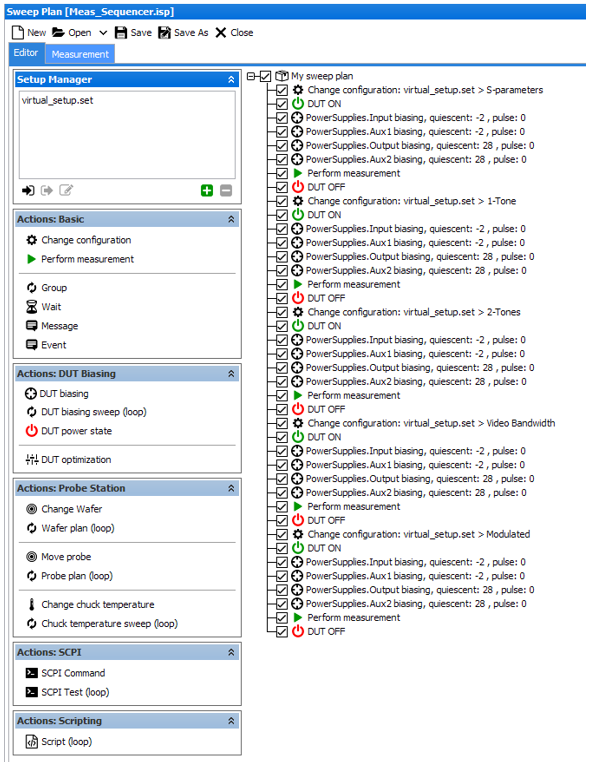The image size is (589, 766).
Task: Collapse the Actions: Probe Station panel
Action: (231, 489)
